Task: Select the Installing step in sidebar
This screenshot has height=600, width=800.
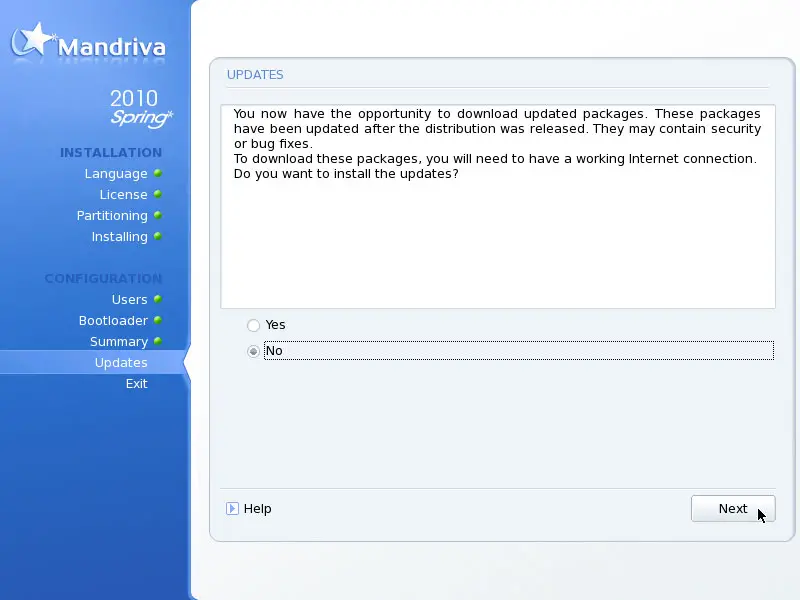Action: point(119,237)
